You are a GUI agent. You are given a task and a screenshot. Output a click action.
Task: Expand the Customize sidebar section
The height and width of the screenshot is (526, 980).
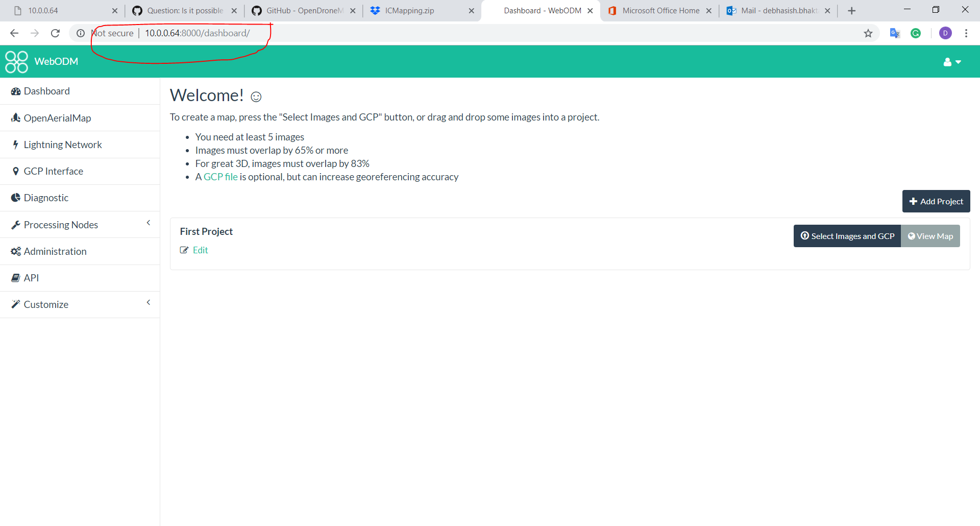point(149,302)
